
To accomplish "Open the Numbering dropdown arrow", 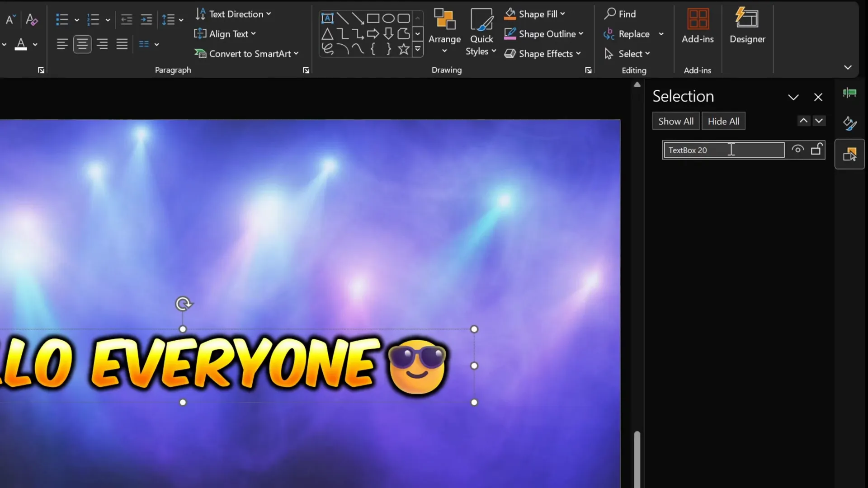I will (x=108, y=20).
